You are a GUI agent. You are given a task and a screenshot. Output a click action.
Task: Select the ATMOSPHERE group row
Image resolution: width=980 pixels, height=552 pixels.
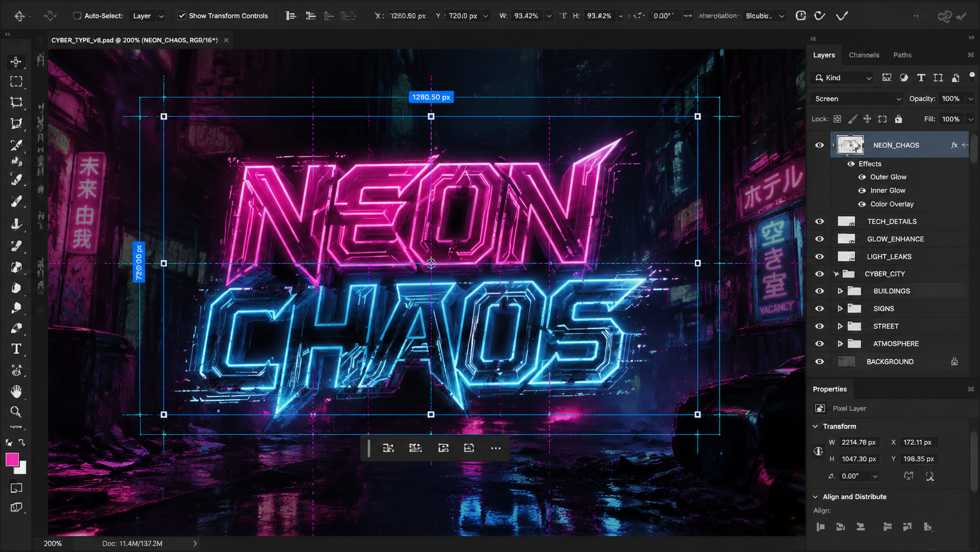888,344
